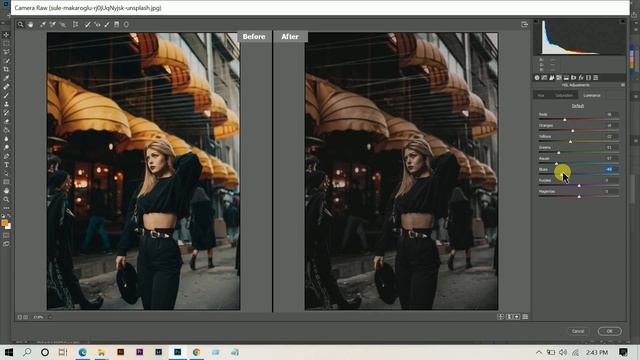Screen dimensions: 640x360
Task: Click the Greens luminance slider handle
Action: click(x=558, y=153)
